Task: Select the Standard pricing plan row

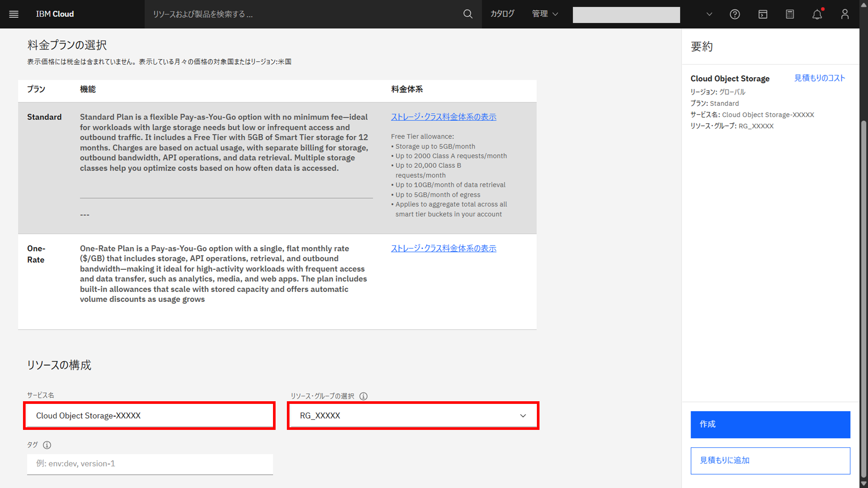Action: click(x=44, y=117)
